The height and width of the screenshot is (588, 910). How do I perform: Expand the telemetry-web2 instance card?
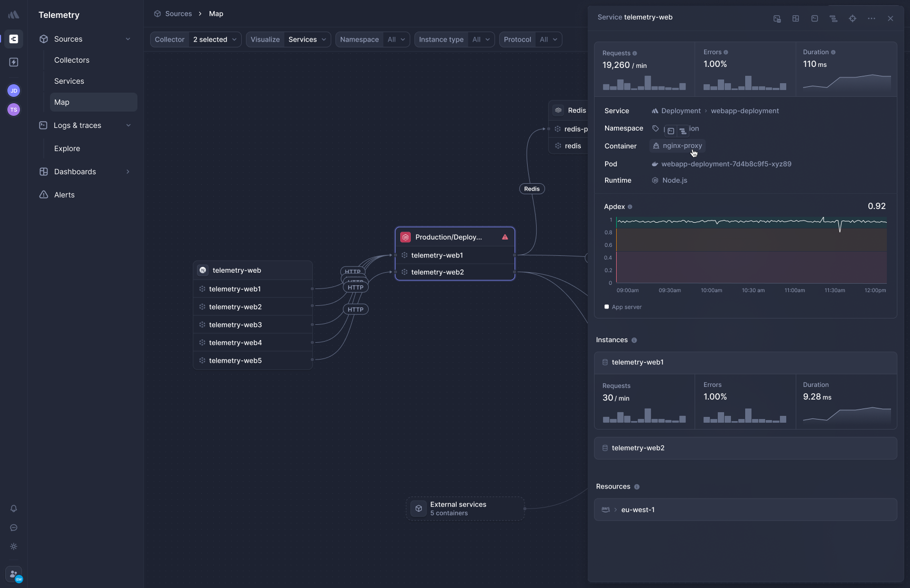(745, 448)
